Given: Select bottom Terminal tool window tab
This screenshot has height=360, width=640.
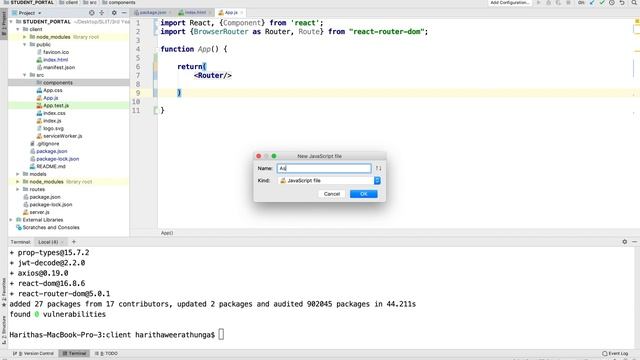Looking at the screenshot, I should tap(75, 353).
